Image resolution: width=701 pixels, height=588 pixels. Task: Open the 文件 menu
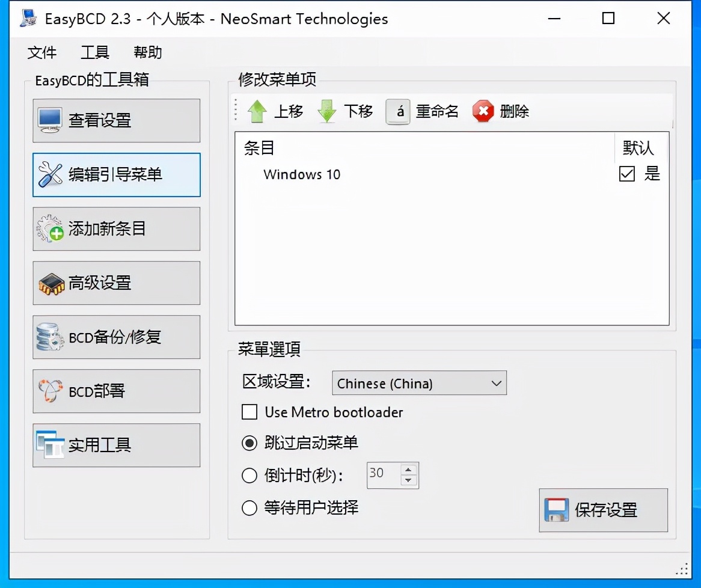point(41,53)
